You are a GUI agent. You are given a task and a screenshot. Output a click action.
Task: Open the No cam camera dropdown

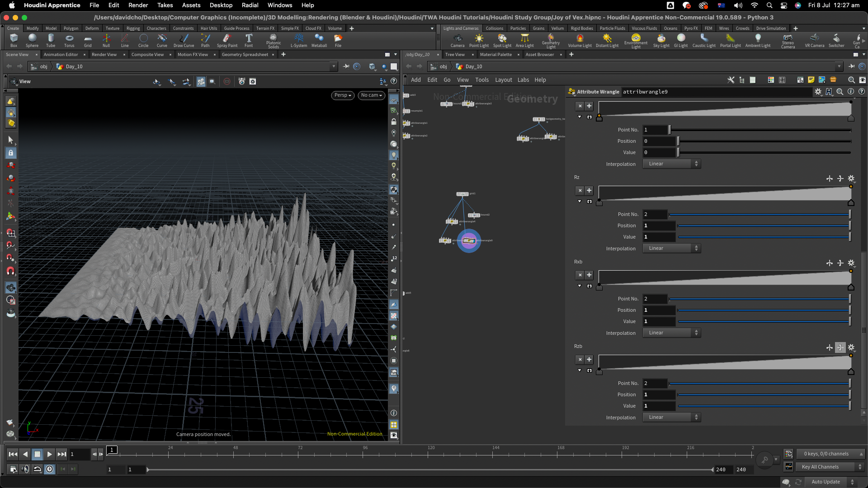coord(371,95)
